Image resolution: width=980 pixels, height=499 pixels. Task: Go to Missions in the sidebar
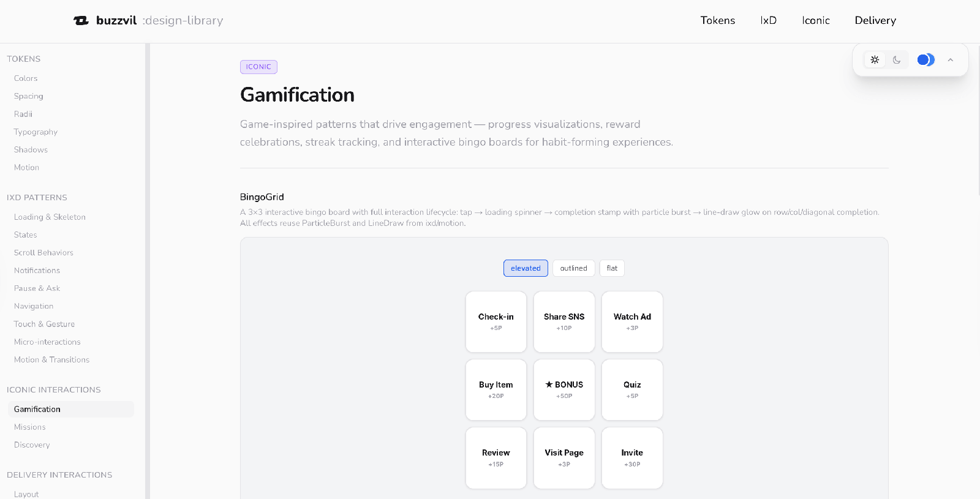(30, 427)
